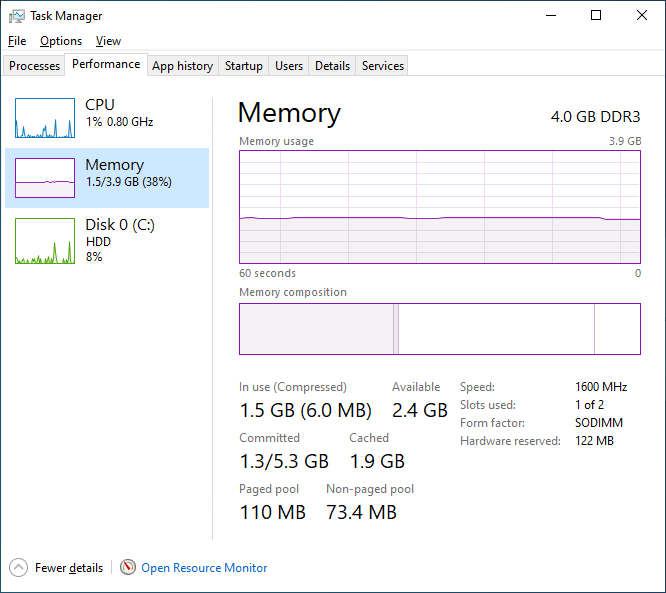Image resolution: width=666 pixels, height=593 pixels.
Task: Click the Task Manager title bar icon
Action: pos(17,16)
